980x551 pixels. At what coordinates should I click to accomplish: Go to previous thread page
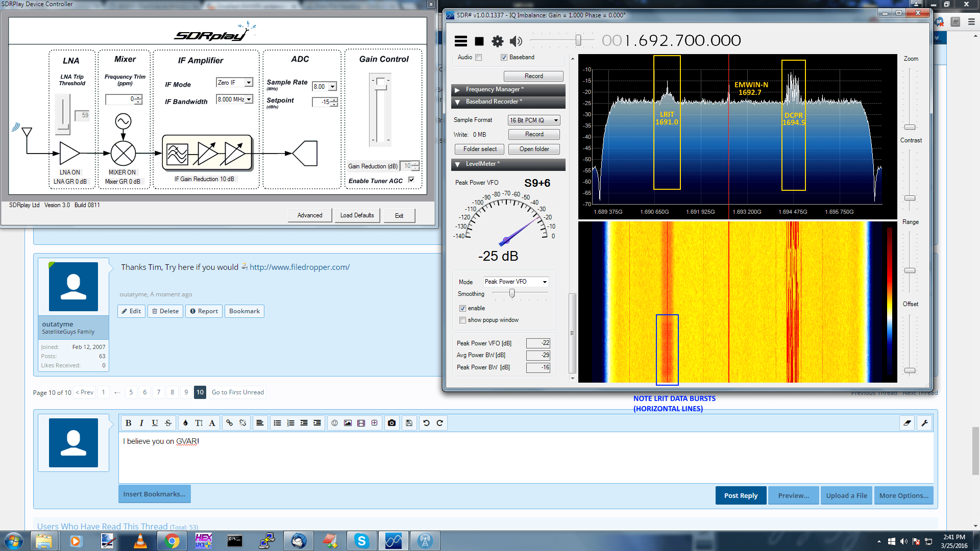[x=85, y=392]
